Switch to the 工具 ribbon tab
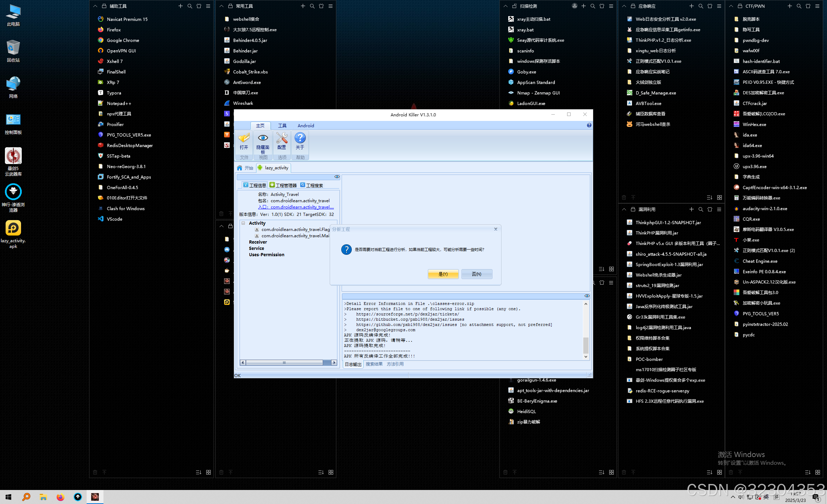The image size is (827, 504). tap(282, 125)
